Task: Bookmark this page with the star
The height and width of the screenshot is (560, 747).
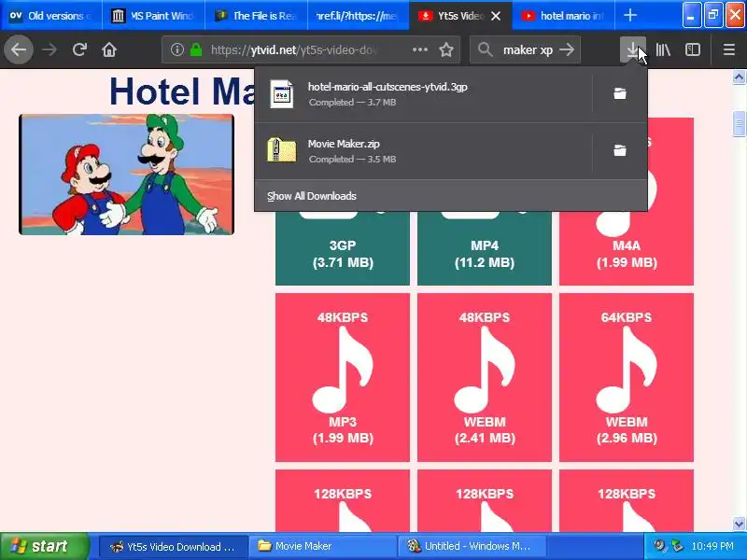Action: pyautogui.click(x=446, y=49)
